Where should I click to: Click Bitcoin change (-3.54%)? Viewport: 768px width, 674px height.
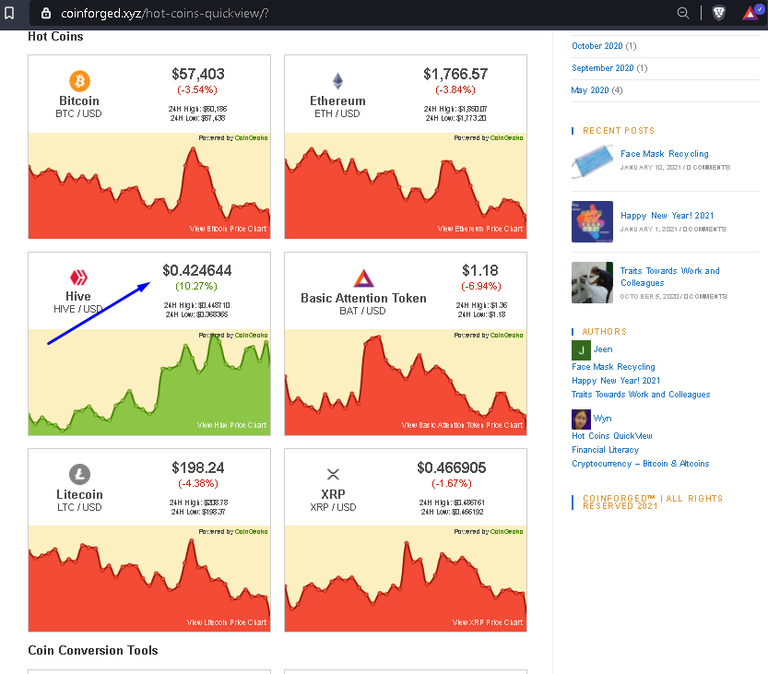[x=197, y=90]
